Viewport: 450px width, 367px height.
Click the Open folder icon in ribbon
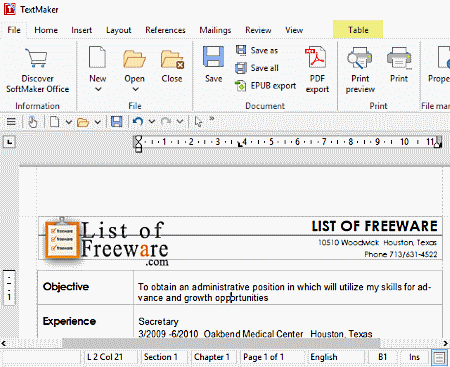pos(134,59)
